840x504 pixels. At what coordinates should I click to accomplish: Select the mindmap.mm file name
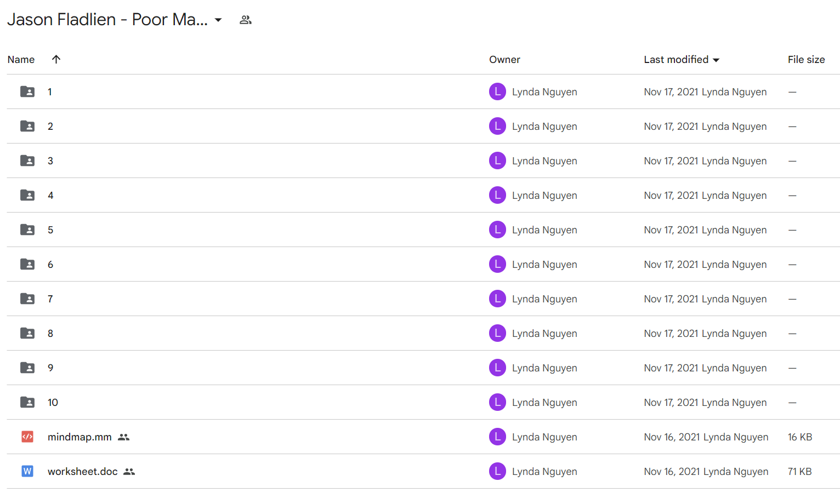tap(80, 437)
